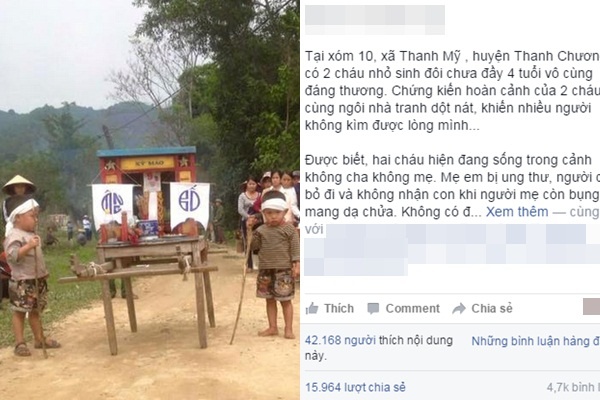600x400 pixels.
Task: Click the gray avatar beside Chia sẻ
Action: point(591,307)
